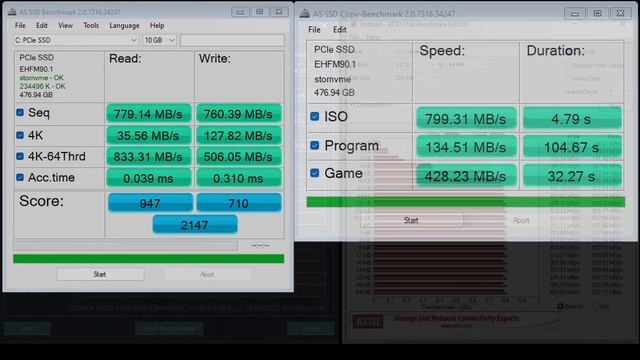Select read access time 0.039 ms
This screenshot has height=360, width=640.
[148, 178]
